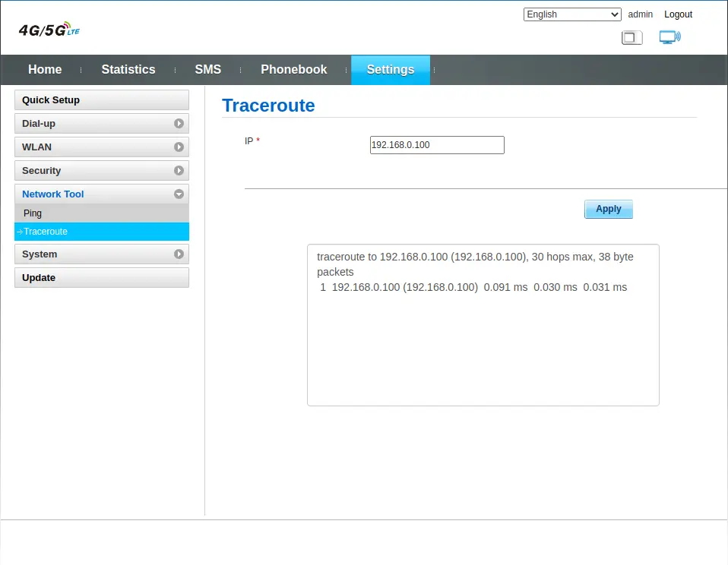Open the English language dropdown

coord(572,14)
